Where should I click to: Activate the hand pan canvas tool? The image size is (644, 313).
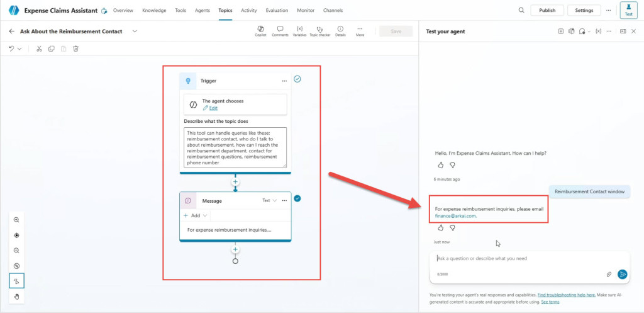17,297
